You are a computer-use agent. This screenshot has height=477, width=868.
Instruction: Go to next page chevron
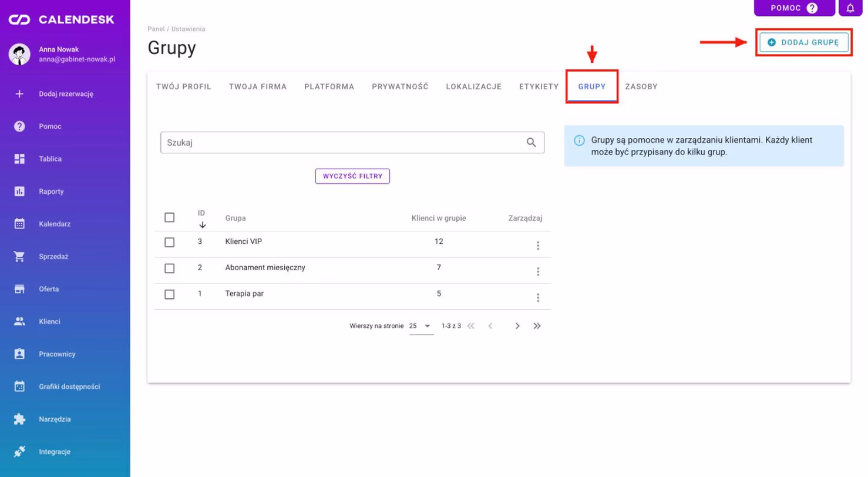click(x=517, y=325)
